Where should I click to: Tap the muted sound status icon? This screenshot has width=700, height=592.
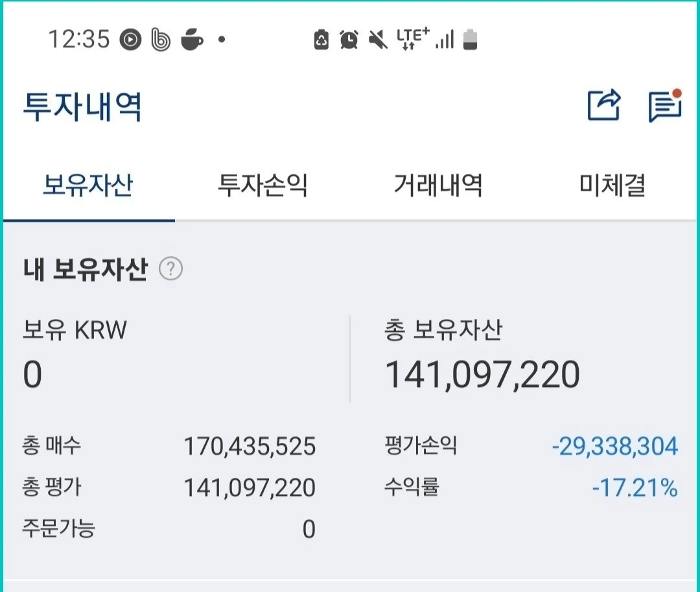pos(378,40)
